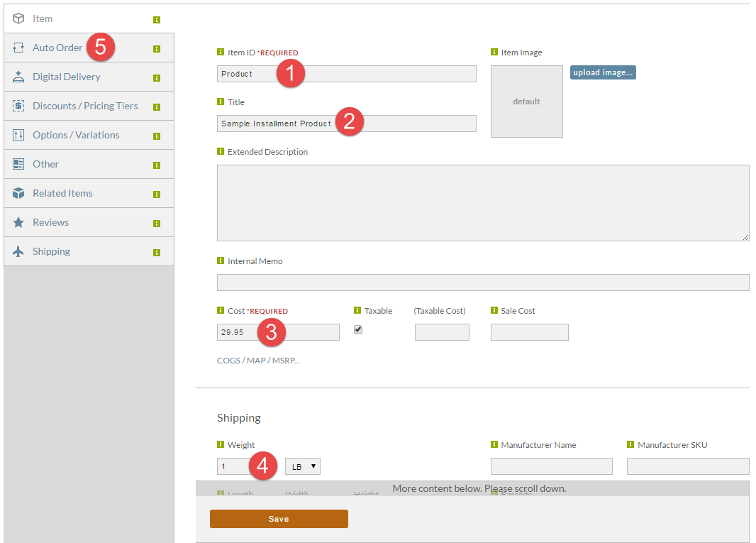Open help icon on the Other row

tap(157, 165)
